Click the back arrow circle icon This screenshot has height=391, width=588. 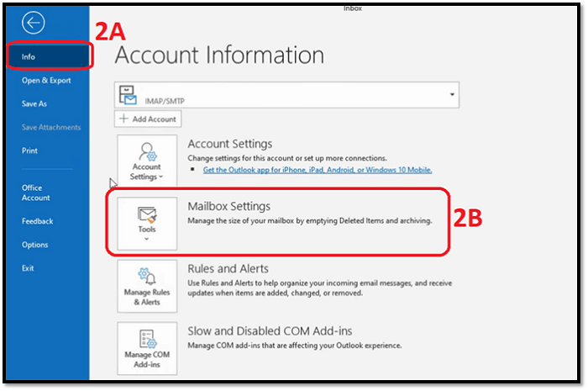pyautogui.click(x=33, y=23)
